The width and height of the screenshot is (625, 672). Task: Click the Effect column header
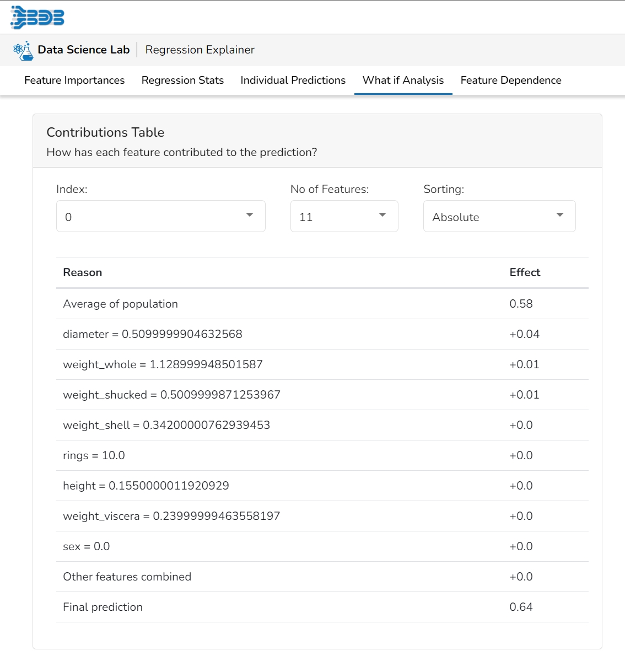pyautogui.click(x=524, y=272)
